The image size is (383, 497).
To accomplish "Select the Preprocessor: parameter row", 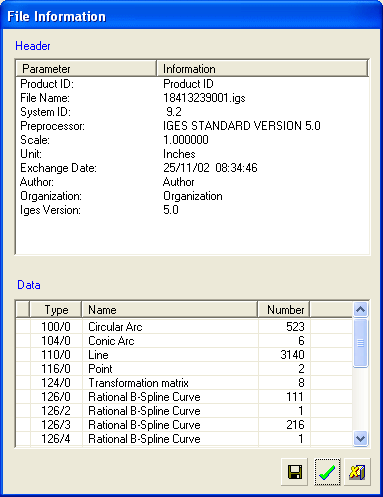I will [x=192, y=126].
